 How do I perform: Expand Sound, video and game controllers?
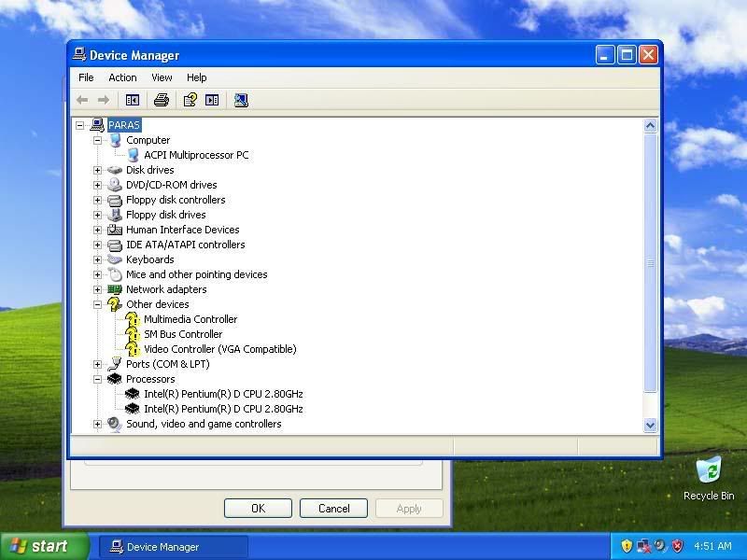pyautogui.click(x=97, y=424)
